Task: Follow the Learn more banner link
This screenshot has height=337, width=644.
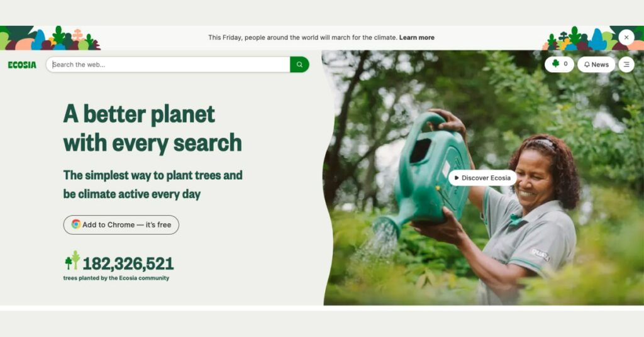Action: (x=417, y=37)
